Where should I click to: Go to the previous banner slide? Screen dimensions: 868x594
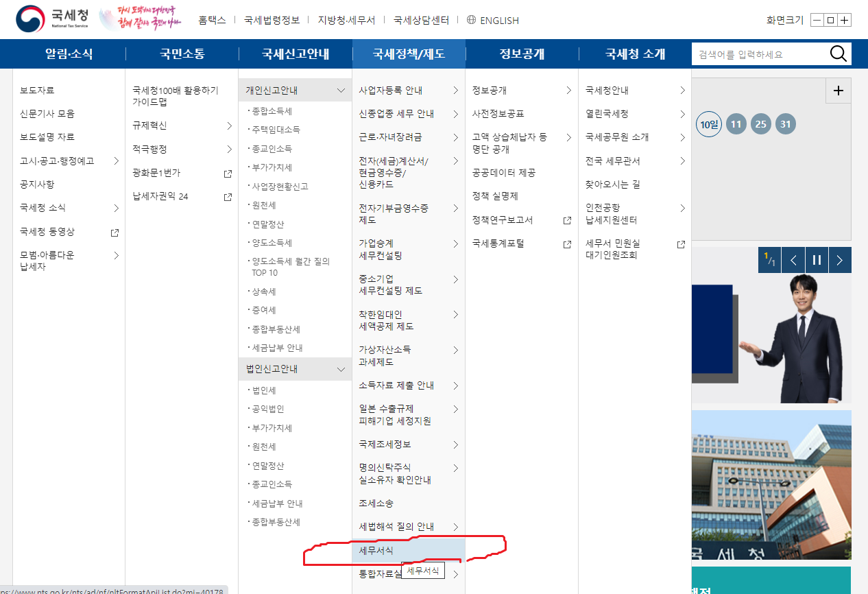coord(793,259)
